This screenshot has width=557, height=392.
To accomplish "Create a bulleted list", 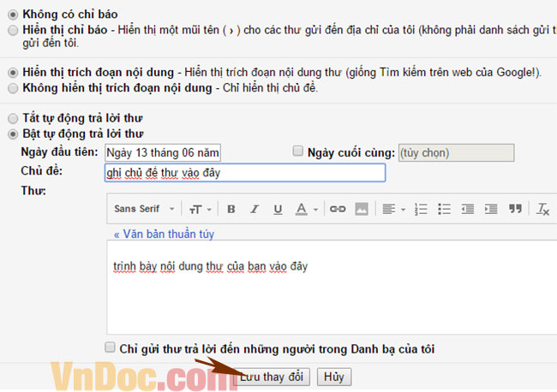I will (444, 209).
